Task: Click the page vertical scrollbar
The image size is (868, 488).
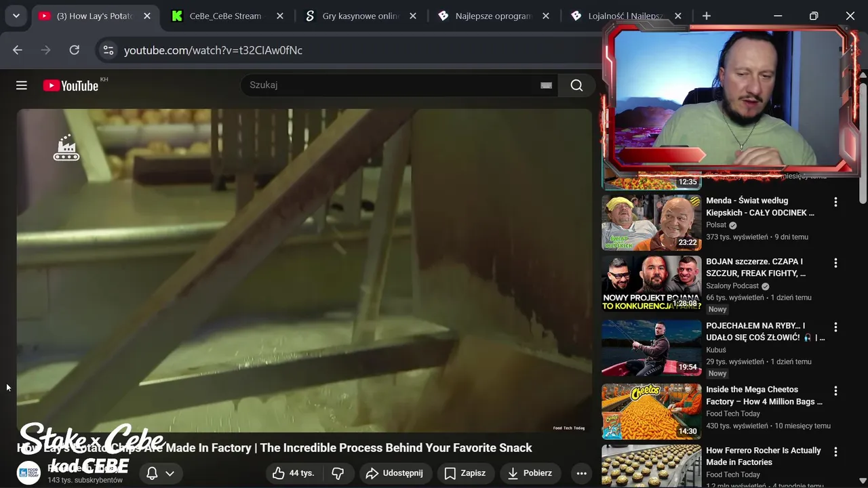Action: 863,142
